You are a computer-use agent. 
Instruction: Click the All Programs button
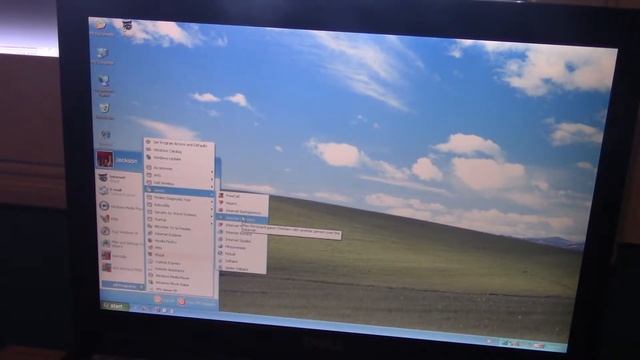(x=123, y=286)
